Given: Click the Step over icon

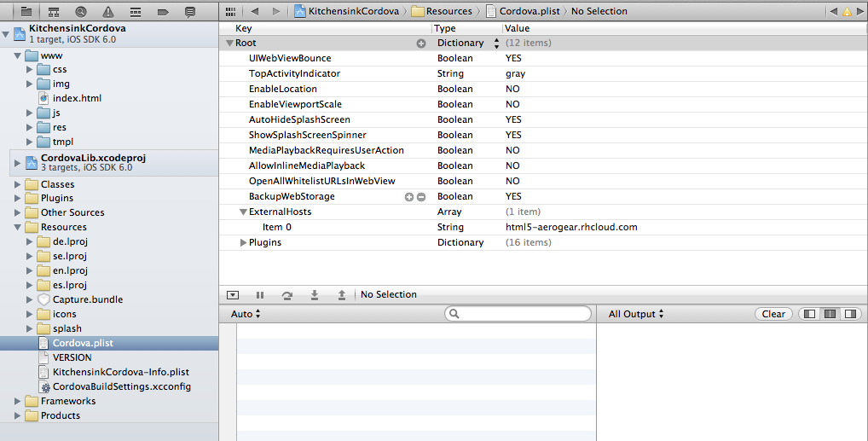Looking at the screenshot, I should (x=287, y=295).
